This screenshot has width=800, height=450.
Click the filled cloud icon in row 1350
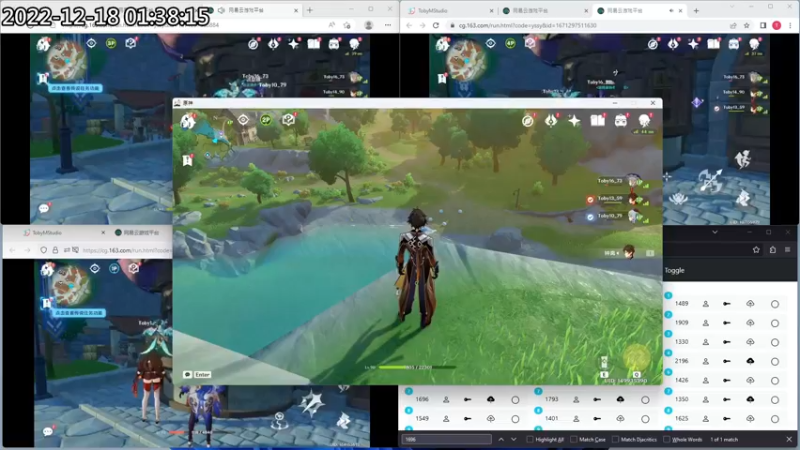(x=750, y=399)
